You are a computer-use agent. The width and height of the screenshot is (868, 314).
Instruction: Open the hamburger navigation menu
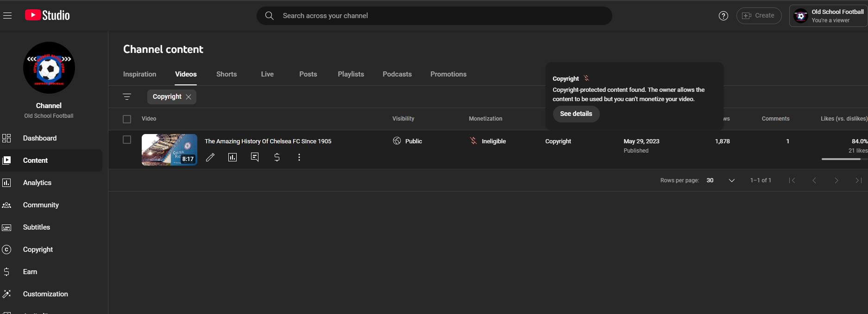[7, 15]
